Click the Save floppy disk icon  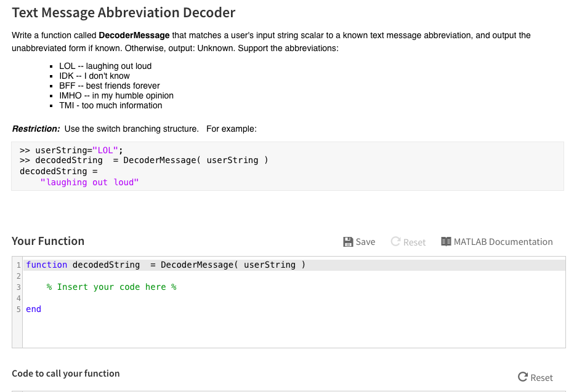coord(348,242)
